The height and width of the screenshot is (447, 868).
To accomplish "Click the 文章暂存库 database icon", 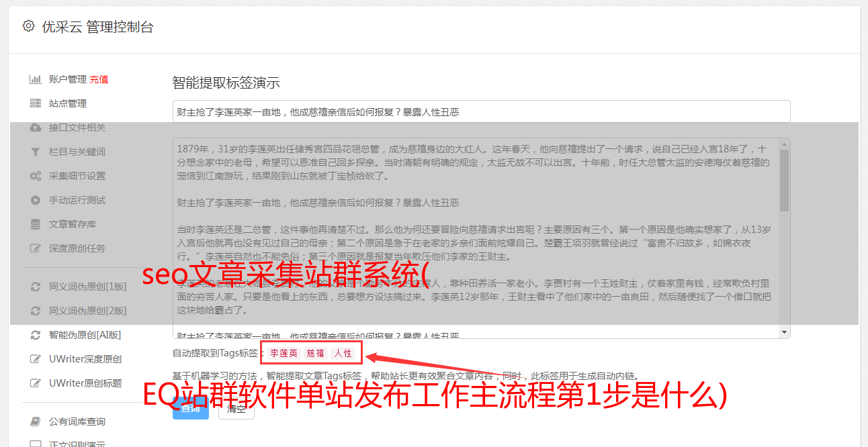I will pyautogui.click(x=36, y=224).
